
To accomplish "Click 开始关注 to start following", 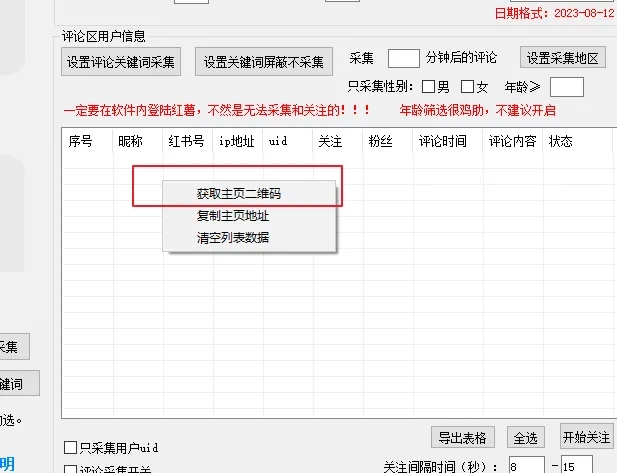I will click(587, 436).
